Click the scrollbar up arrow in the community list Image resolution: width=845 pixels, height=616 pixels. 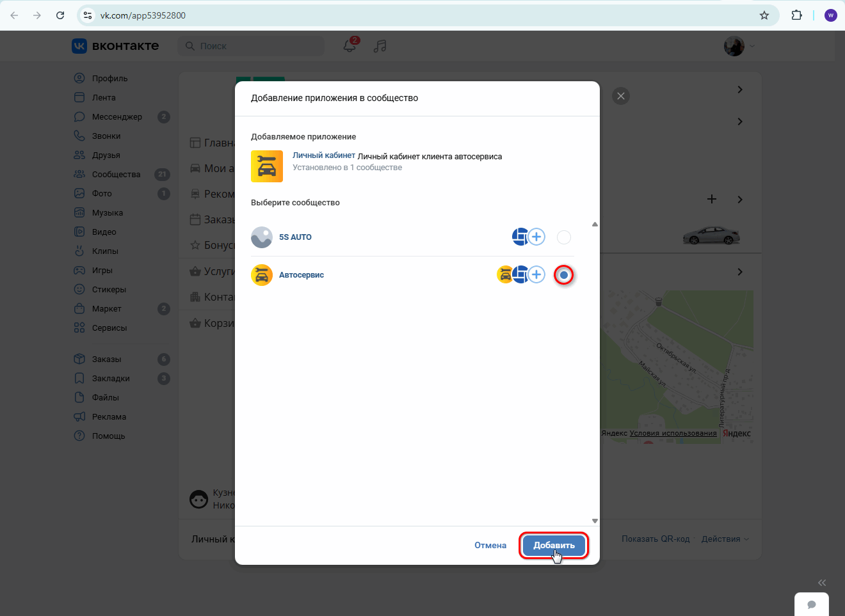pyautogui.click(x=594, y=224)
